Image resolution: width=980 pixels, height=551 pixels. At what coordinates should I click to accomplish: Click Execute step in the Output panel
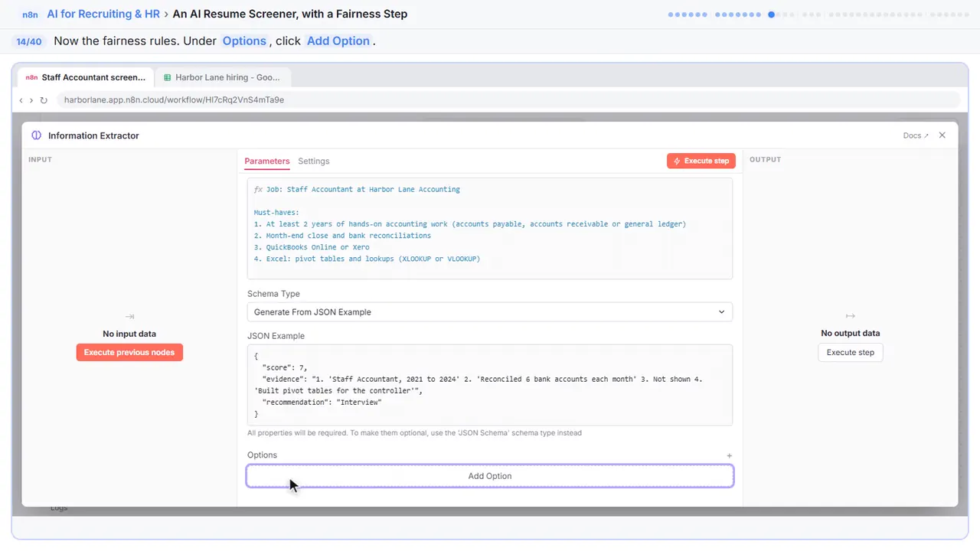pos(851,353)
